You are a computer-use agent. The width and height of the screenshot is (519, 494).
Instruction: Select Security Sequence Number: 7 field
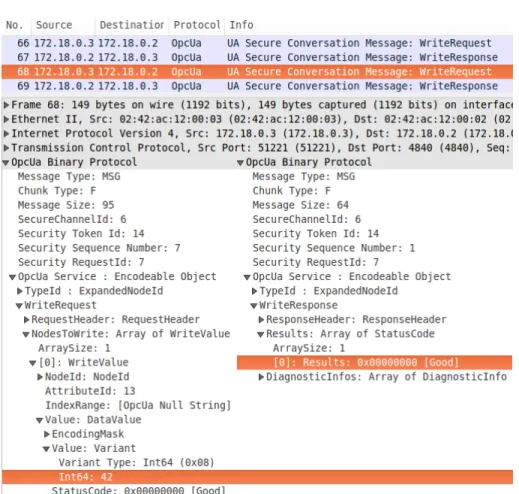click(x=99, y=248)
